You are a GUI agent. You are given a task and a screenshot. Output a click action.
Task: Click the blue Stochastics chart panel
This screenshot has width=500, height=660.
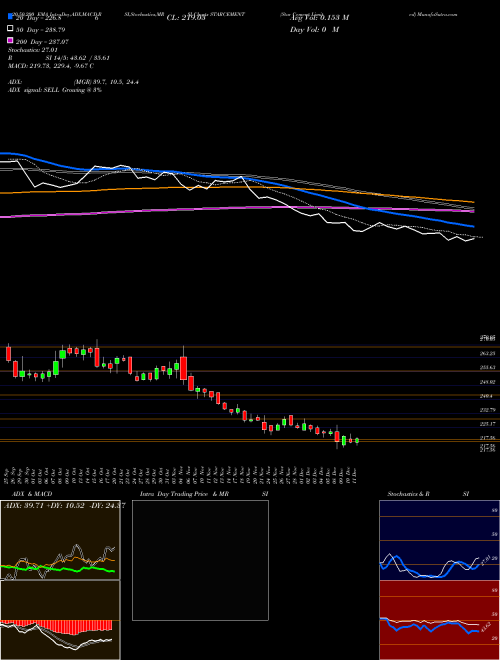pos(439,540)
